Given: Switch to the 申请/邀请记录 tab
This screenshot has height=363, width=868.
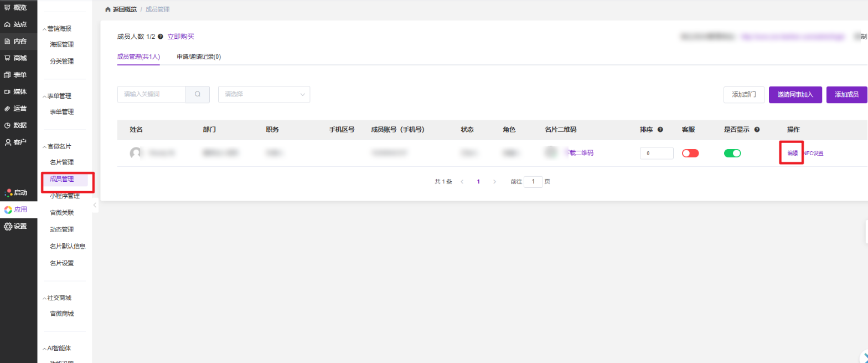Looking at the screenshot, I should (x=199, y=57).
